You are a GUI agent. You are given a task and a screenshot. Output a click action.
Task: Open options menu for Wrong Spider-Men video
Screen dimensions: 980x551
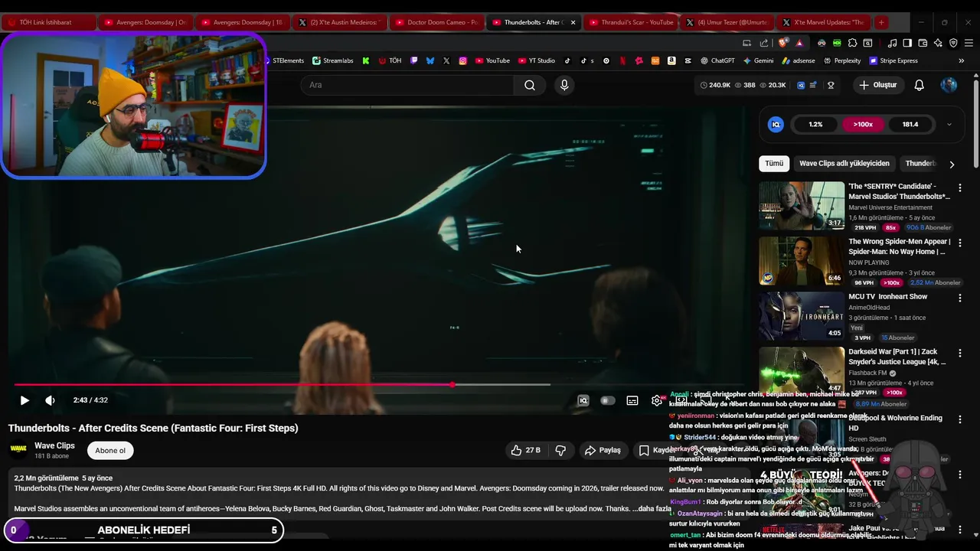(960, 243)
